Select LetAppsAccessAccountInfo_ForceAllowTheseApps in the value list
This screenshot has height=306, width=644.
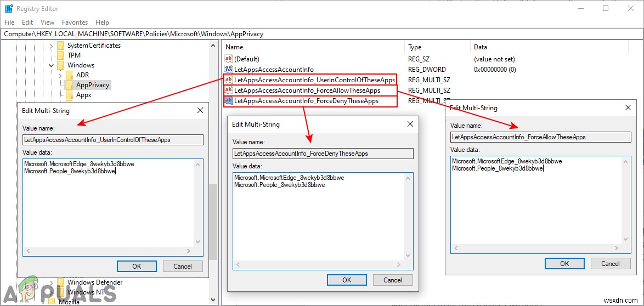point(307,90)
